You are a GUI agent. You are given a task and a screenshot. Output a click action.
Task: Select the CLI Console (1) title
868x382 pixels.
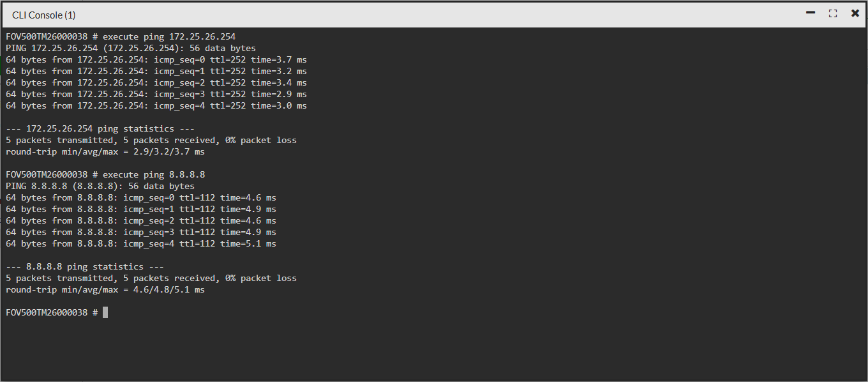coord(43,14)
